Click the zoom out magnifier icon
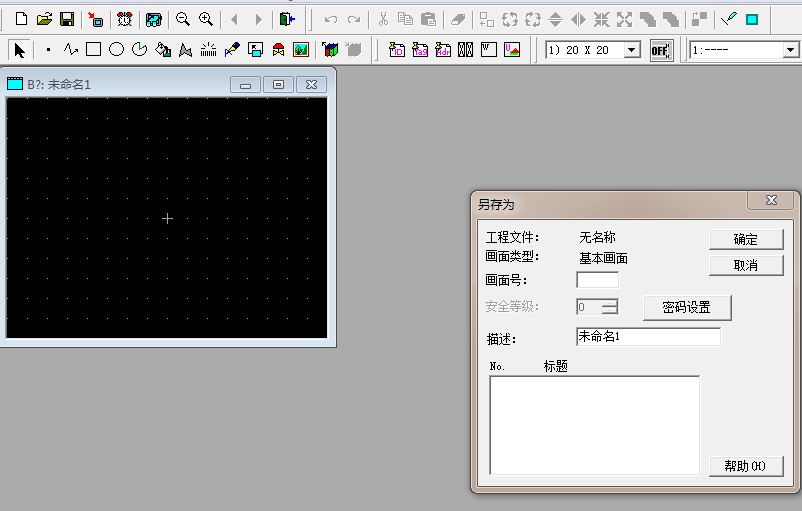This screenshot has height=511, width=802. [183, 19]
